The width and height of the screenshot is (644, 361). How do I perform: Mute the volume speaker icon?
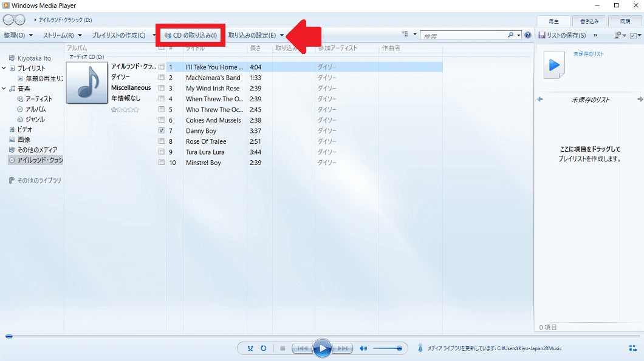[x=363, y=348]
